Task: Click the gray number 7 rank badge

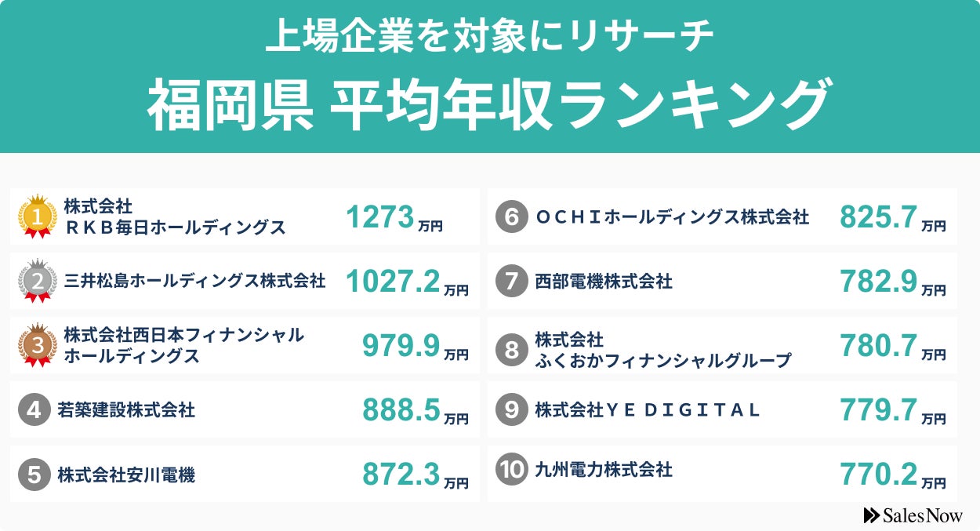Action: pos(512,282)
